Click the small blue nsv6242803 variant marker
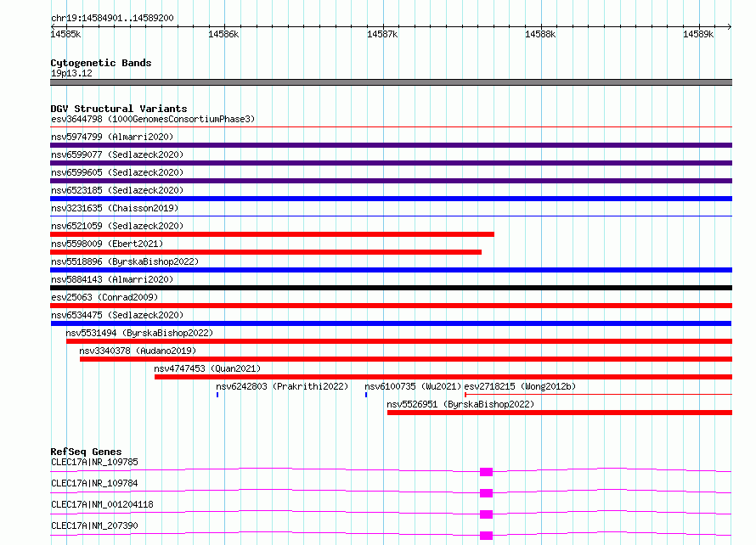The width and height of the screenshot is (756, 545). coord(217,395)
